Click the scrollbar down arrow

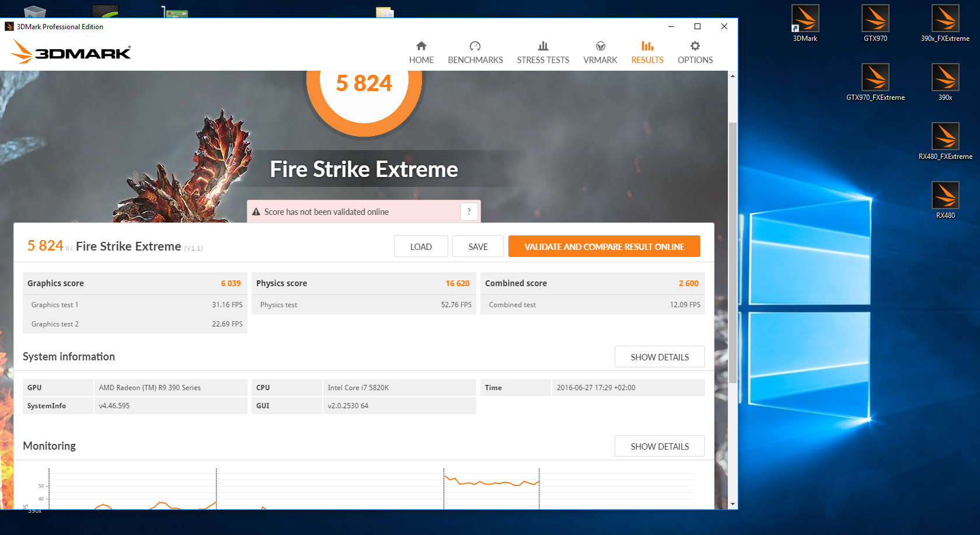tap(733, 504)
